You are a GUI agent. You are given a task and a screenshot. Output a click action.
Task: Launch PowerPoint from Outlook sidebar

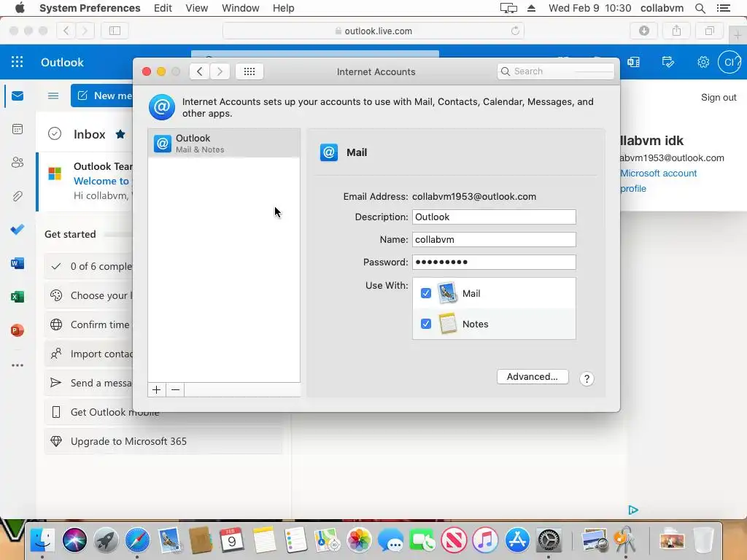tap(18, 330)
